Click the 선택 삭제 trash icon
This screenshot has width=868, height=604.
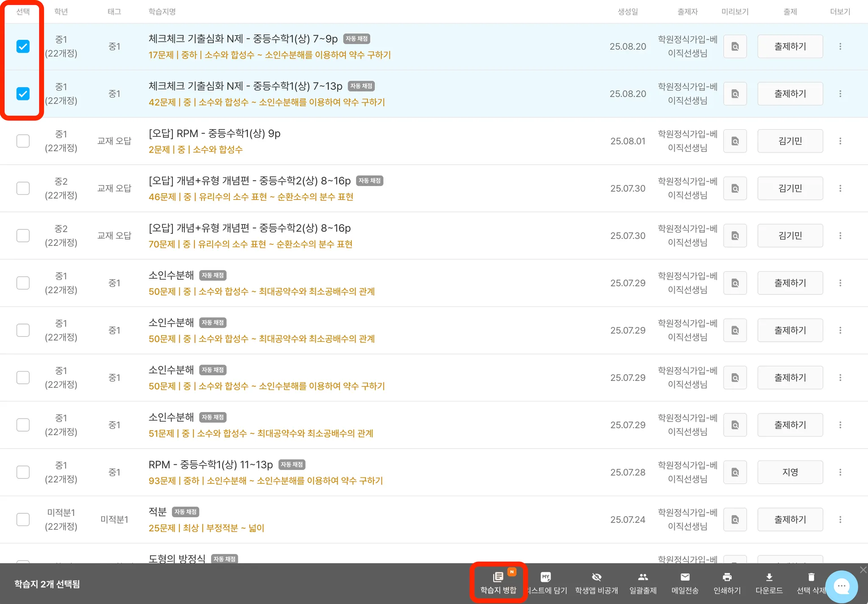click(811, 577)
